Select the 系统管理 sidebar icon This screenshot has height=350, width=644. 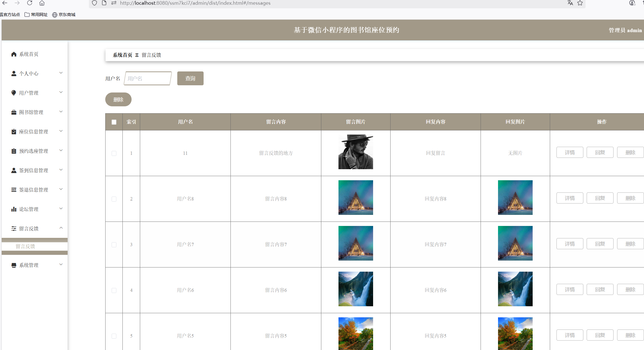pyautogui.click(x=14, y=265)
